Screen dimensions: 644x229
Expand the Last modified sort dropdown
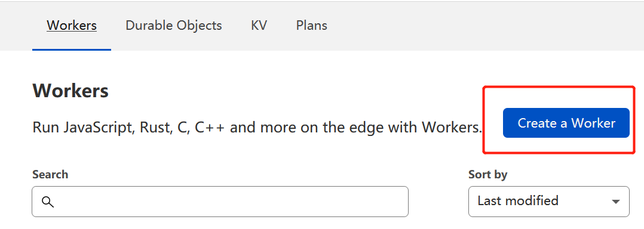[x=548, y=202]
